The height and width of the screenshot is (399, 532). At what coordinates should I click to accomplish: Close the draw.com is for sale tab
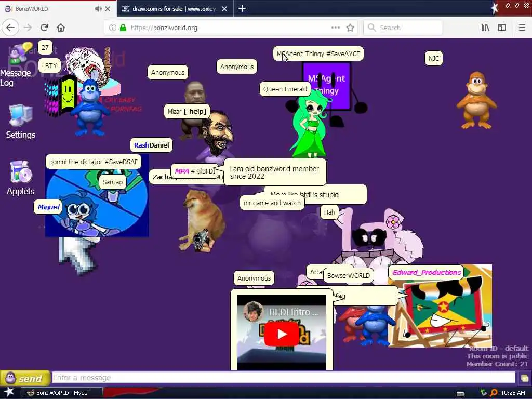coord(224,9)
